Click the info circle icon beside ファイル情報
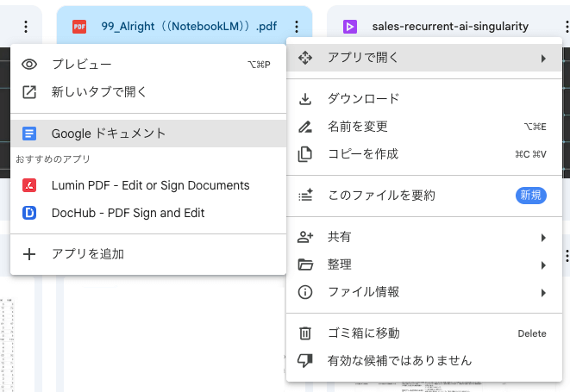 (305, 292)
